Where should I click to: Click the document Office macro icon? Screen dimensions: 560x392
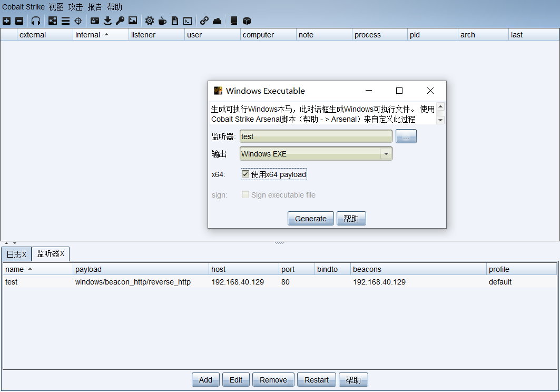175,21
